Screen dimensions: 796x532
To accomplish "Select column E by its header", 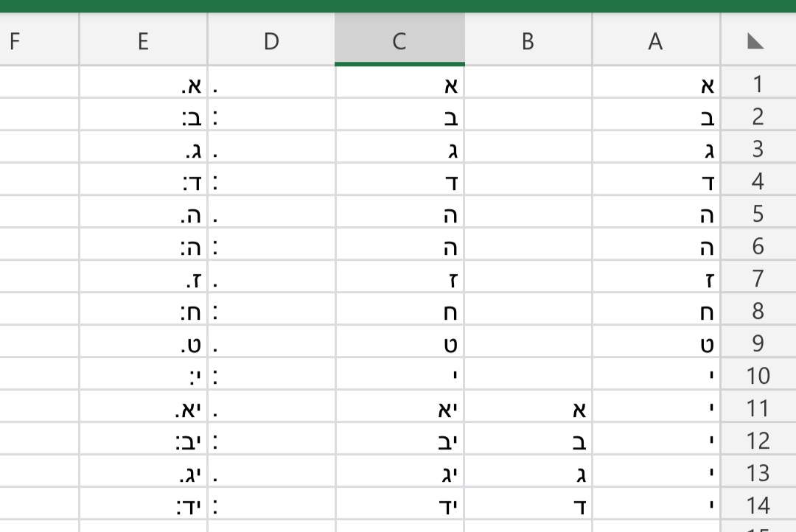I will click(142, 42).
